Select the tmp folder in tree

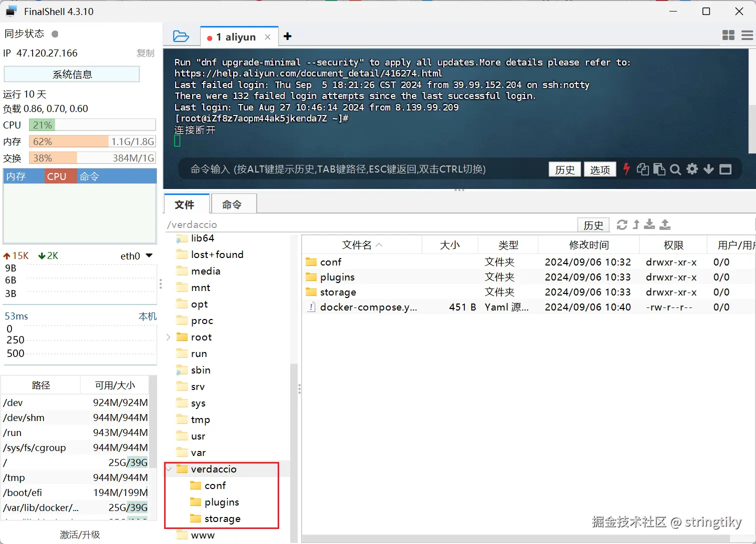(200, 419)
